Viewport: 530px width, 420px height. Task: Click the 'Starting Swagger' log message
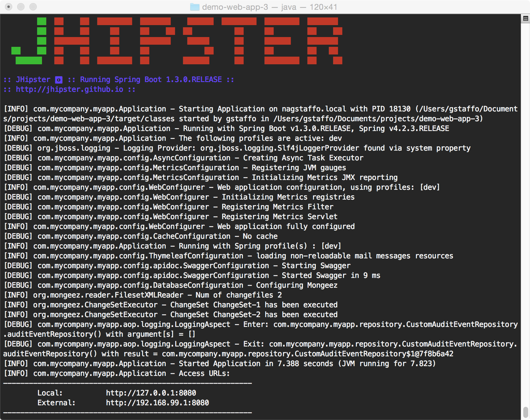[316, 266]
